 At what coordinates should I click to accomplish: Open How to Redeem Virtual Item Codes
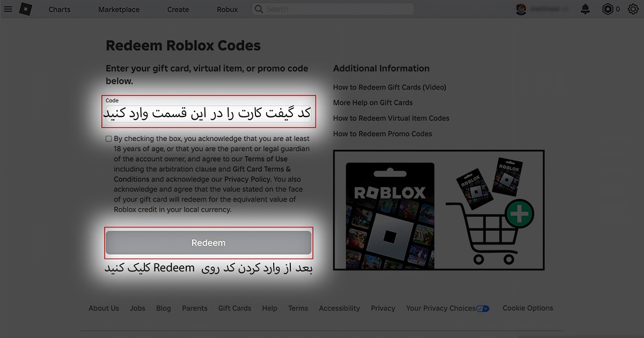391,118
